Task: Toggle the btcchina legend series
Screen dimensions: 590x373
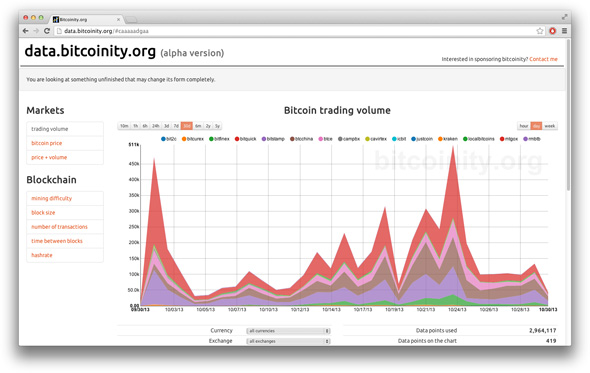Action: point(301,139)
